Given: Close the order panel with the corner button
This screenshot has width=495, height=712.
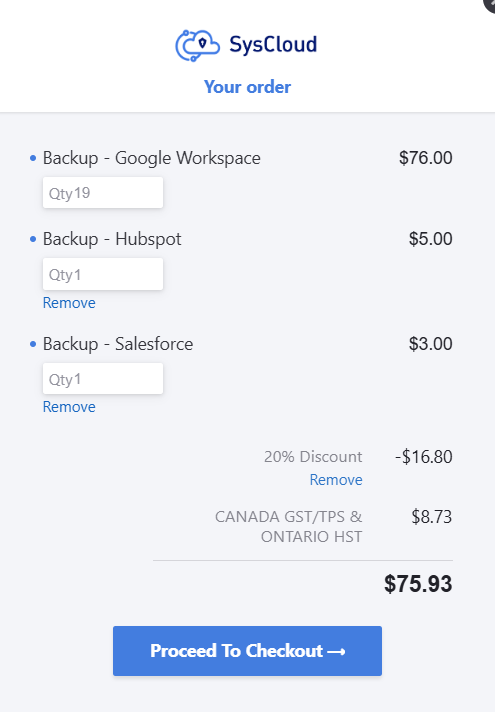Looking at the screenshot, I should [x=490, y=5].
